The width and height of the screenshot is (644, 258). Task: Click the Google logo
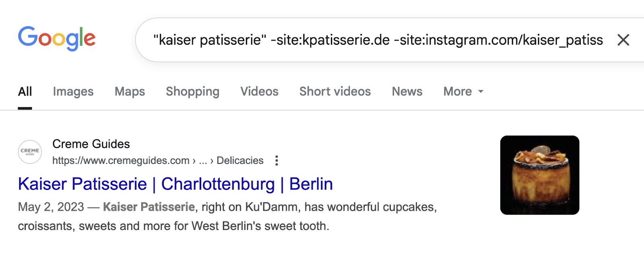tap(57, 39)
